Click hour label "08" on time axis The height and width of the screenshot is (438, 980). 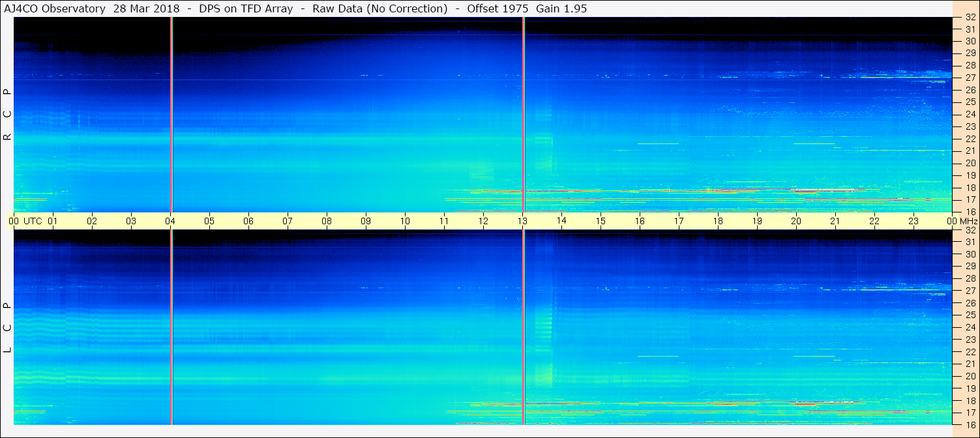tap(327, 221)
